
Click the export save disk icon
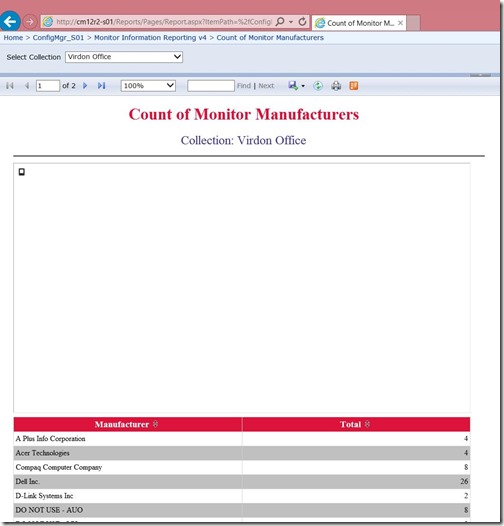(x=293, y=86)
